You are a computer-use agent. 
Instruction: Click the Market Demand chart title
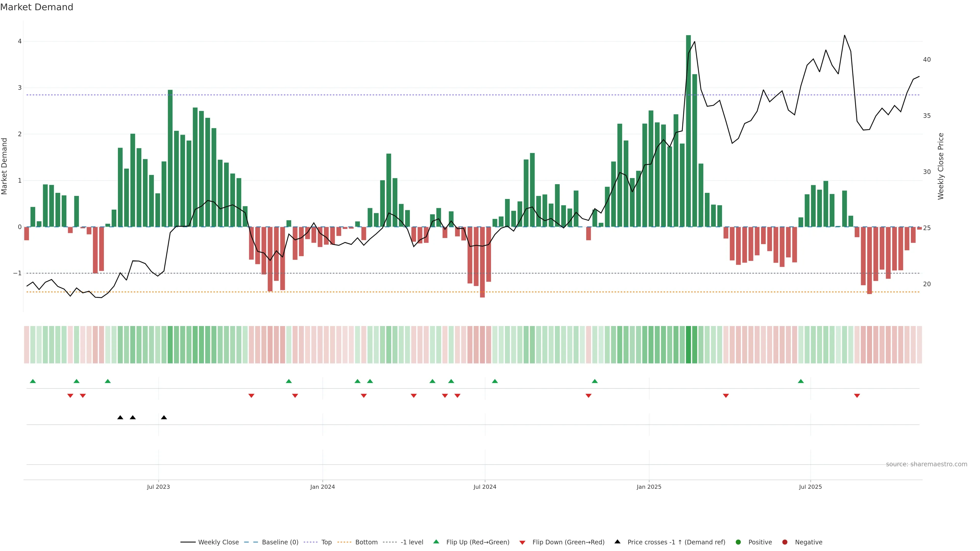(x=36, y=7)
